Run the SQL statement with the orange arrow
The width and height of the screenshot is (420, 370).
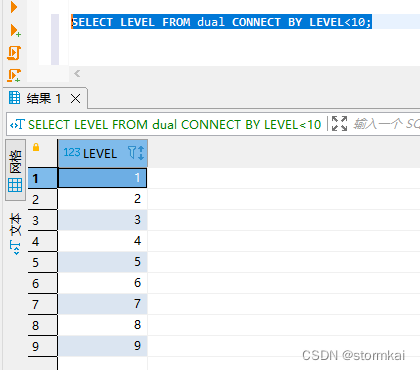coord(14,7)
